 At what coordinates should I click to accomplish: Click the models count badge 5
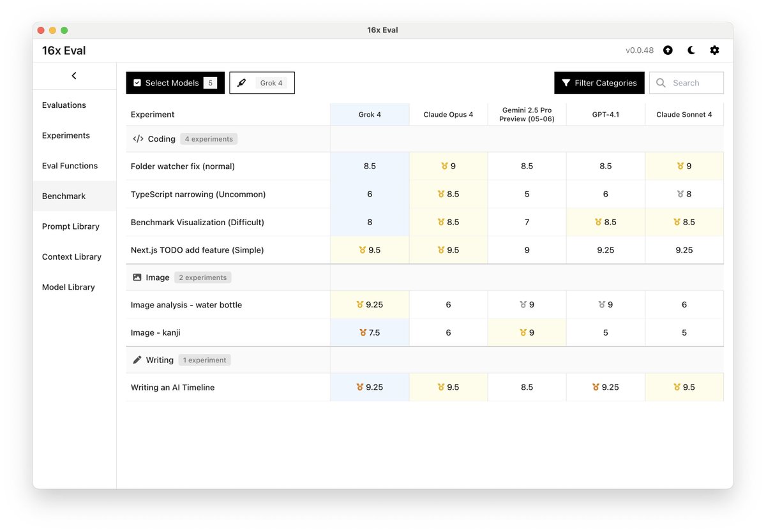point(210,83)
